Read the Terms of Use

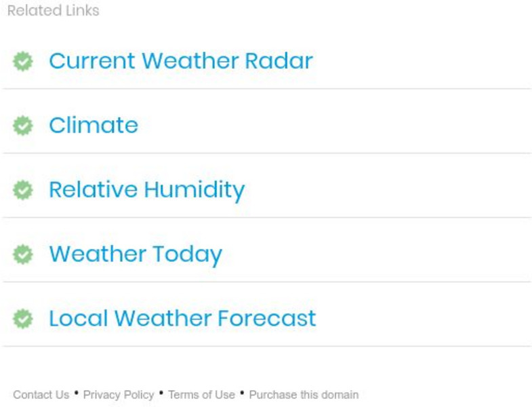point(201,395)
